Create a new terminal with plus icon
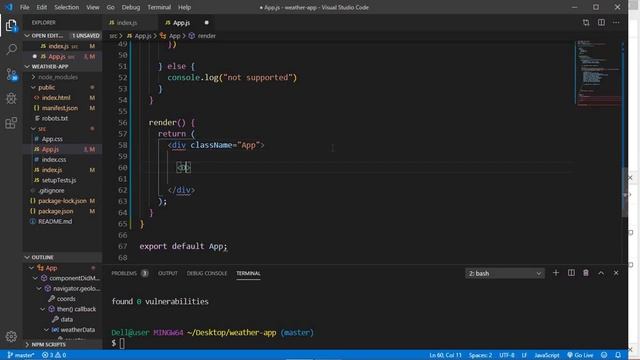 556,273
